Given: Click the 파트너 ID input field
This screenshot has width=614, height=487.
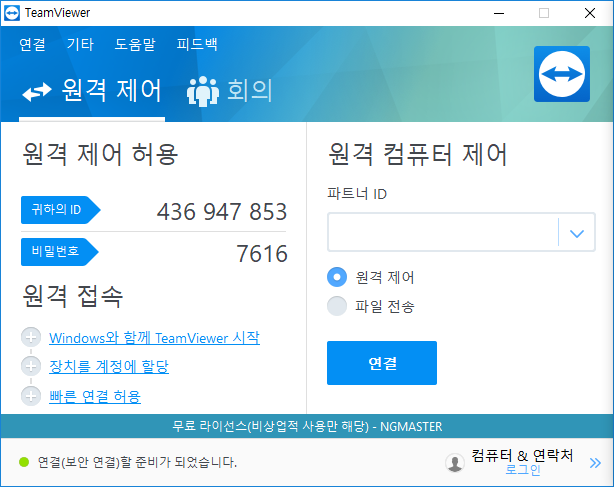Looking at the screenshot, I should (442, 232).
